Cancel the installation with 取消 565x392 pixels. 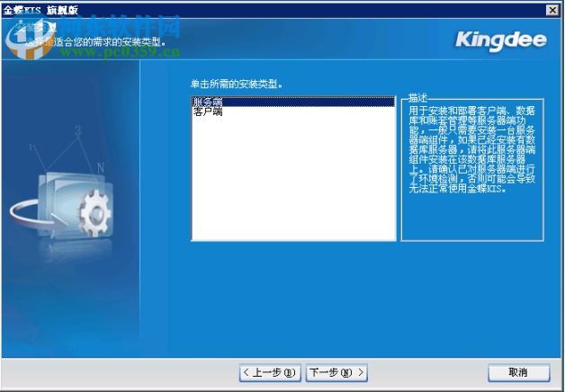(x=519, y=372)
